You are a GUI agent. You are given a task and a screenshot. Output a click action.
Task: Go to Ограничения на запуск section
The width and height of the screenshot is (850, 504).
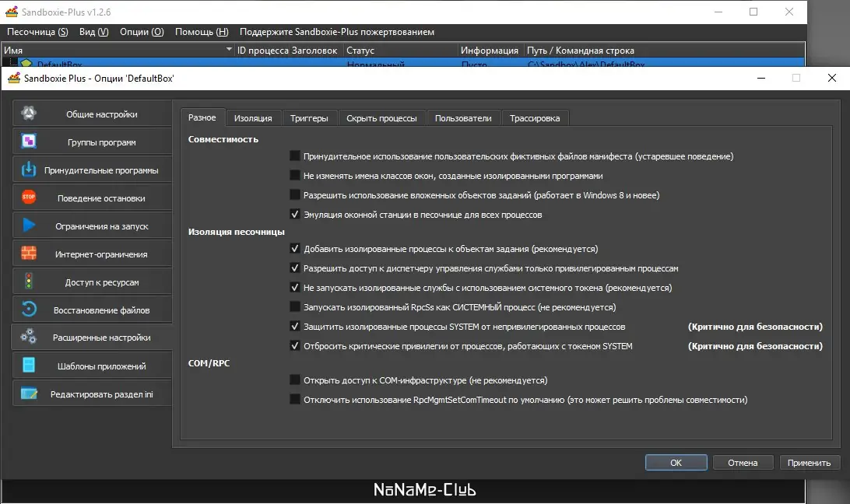(92, 226)
